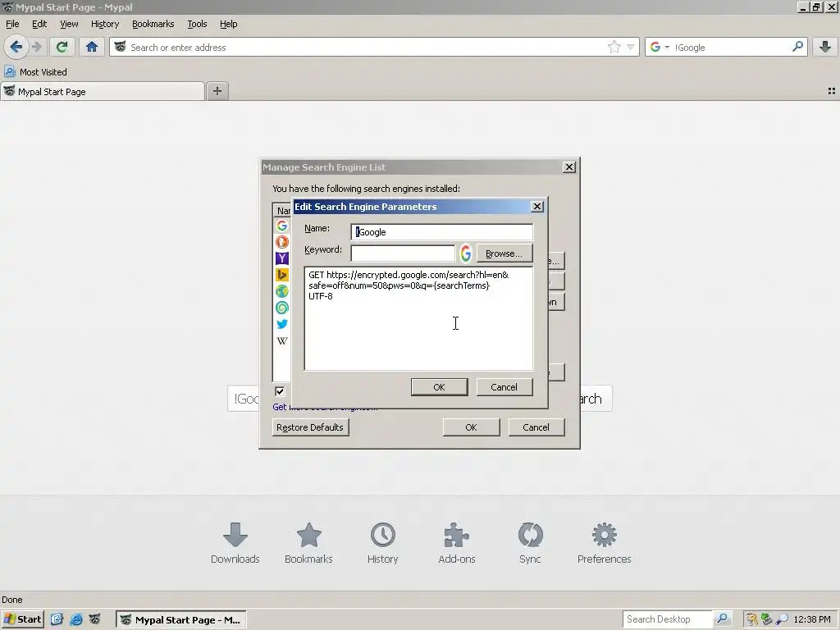Open the File menu
840x630 pixels.
point(12,24)
